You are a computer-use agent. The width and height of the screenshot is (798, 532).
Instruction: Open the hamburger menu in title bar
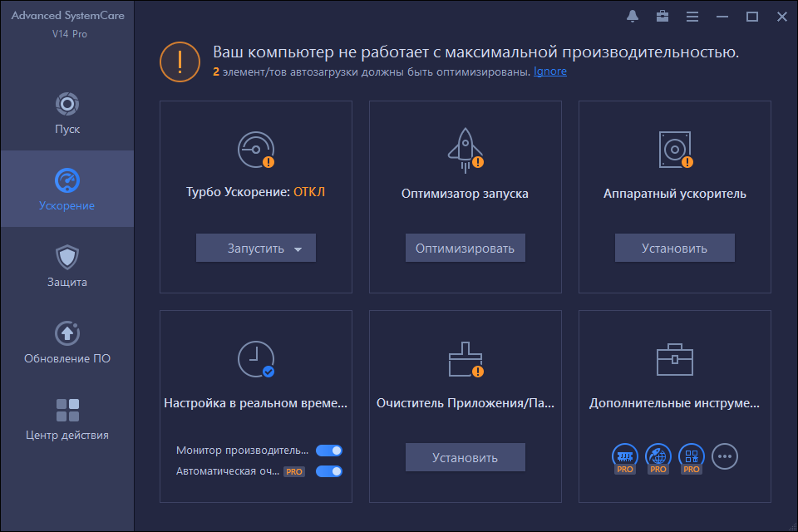point(692,16)
